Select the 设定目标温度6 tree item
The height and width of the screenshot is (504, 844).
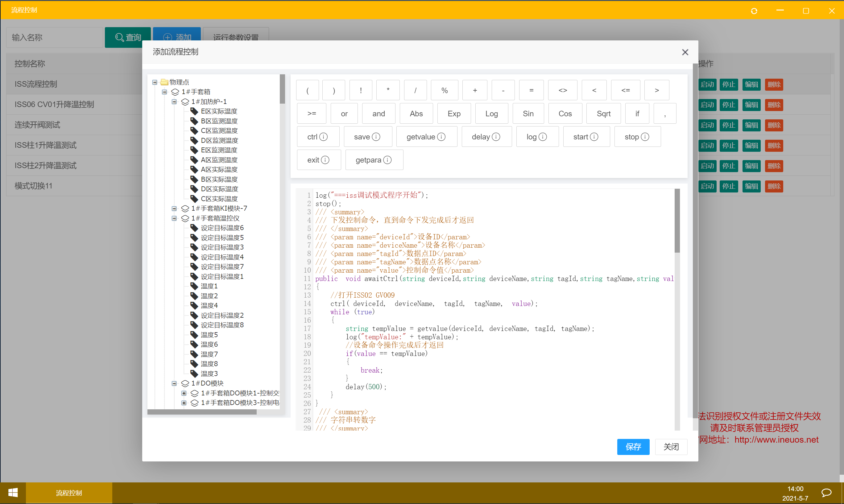(222, 228)
